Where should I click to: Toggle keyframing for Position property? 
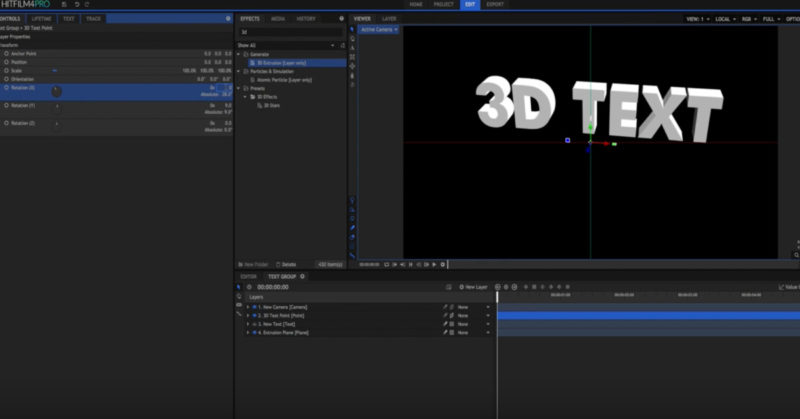pyautogui.click(x=6, y=62)
